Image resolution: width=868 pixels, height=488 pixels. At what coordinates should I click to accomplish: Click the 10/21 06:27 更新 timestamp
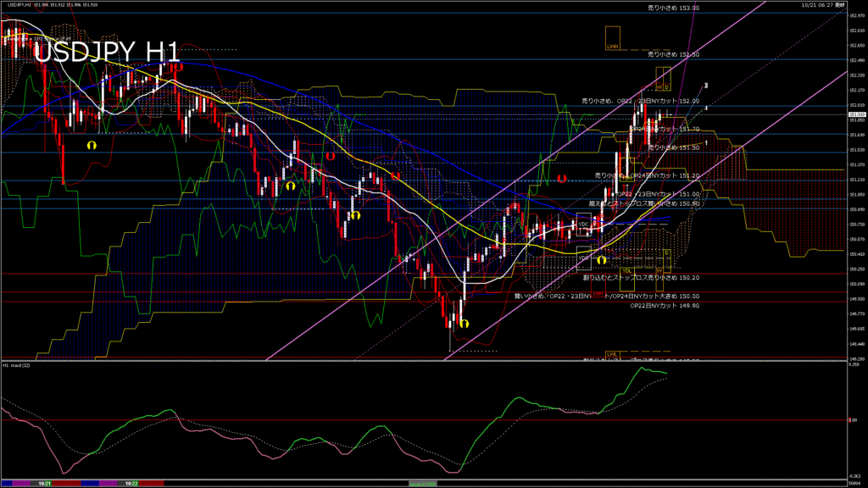click(822, 4)
